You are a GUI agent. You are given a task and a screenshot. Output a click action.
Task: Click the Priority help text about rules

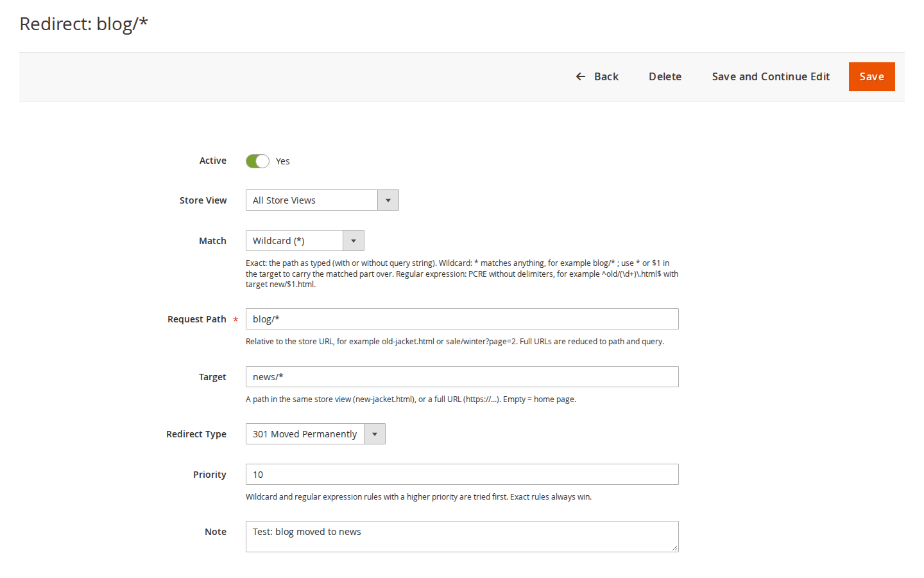(x=418, y=497)
